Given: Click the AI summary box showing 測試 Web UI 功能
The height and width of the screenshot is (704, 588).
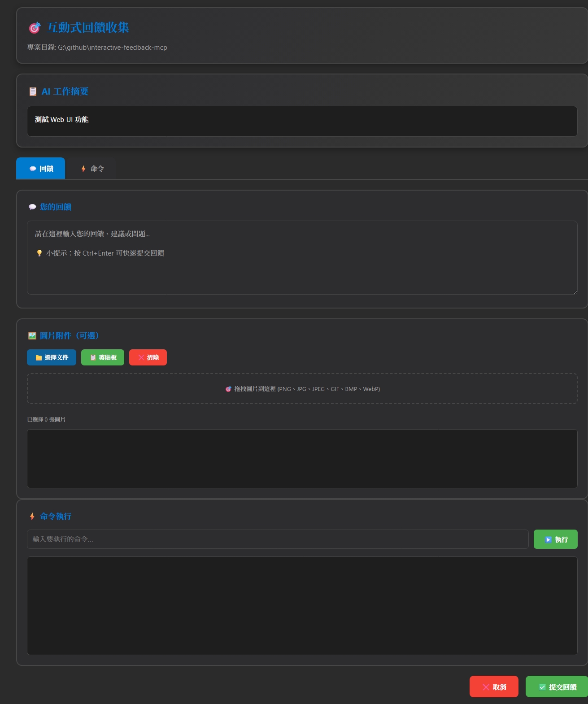Looking at the screenshot, I should [x=302, y=121].
